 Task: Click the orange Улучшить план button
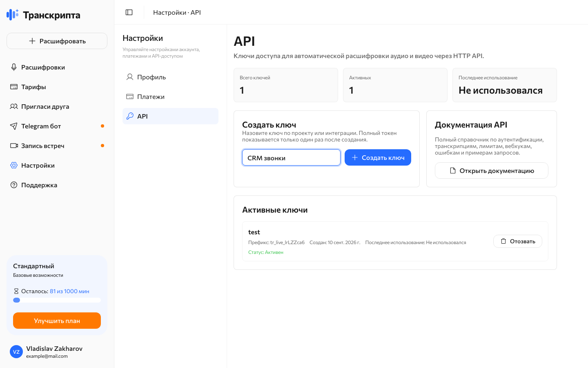coord(57,321)
